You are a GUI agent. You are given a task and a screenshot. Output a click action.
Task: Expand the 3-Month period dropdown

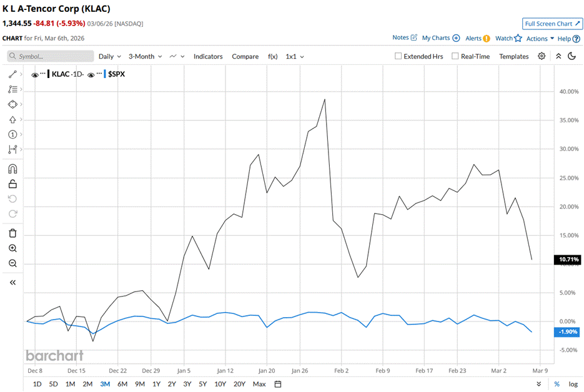pyautogui.click(x=145, y=56)
